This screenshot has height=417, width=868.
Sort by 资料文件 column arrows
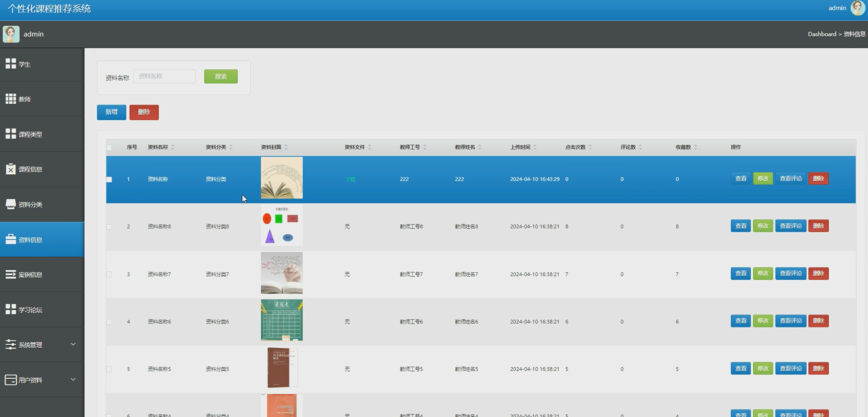click(x=370, y=147)
